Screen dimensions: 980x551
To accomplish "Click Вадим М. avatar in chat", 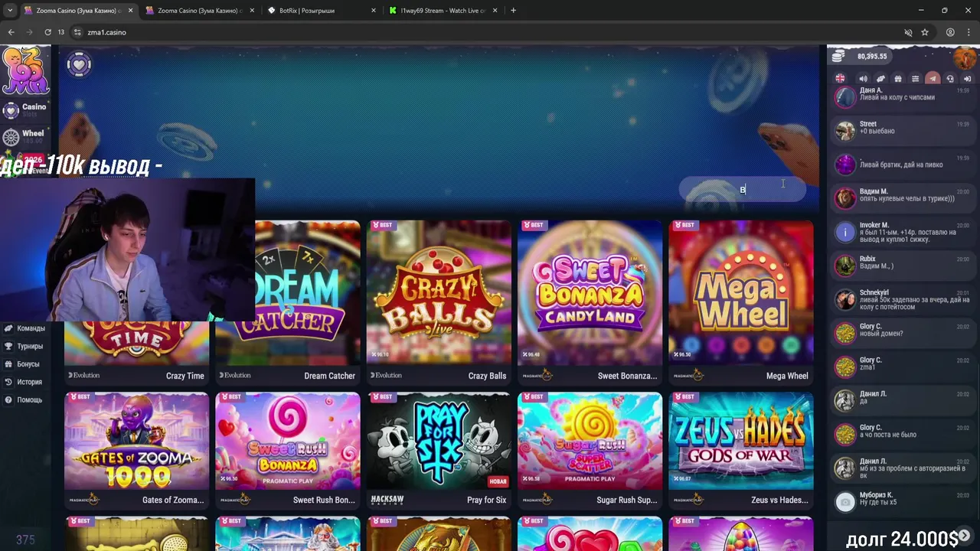I will coord(845,198).
